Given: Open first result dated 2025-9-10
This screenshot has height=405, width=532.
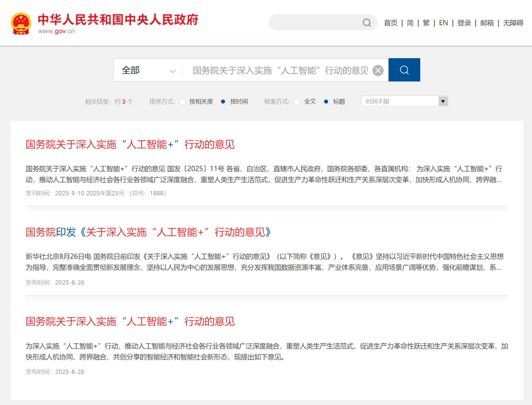Looking at the screenshot, I should (130, 145).
